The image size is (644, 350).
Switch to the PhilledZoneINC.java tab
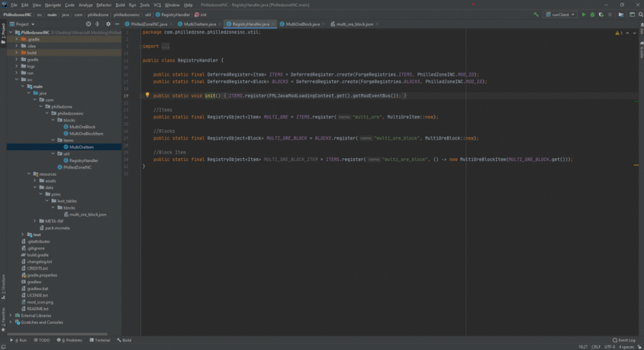[149, 24]
